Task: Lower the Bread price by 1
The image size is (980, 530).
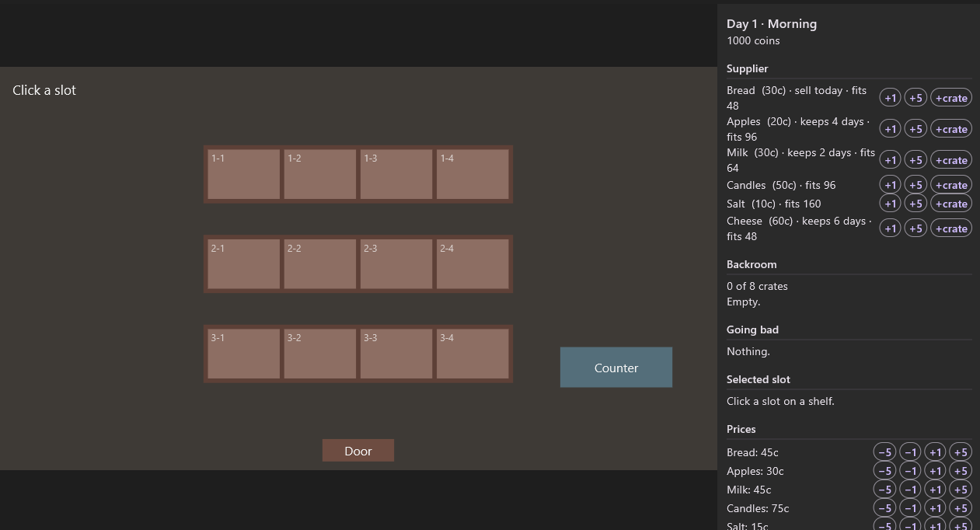Action: pyautogui.click(x=910, y=452)
